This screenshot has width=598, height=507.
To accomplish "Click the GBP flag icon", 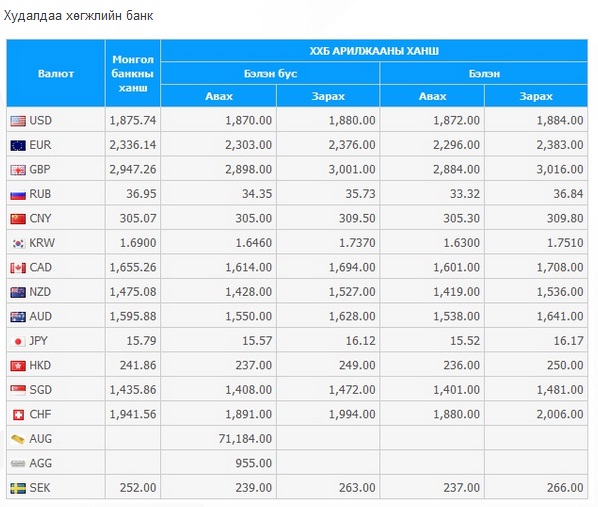I will coord(18,170).
